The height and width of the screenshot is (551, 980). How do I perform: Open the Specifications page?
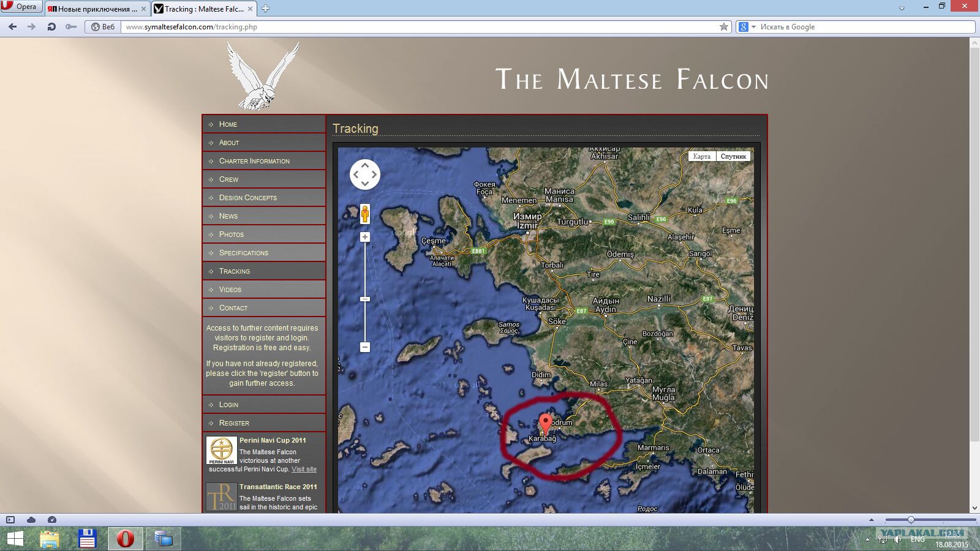coord(264,253)
